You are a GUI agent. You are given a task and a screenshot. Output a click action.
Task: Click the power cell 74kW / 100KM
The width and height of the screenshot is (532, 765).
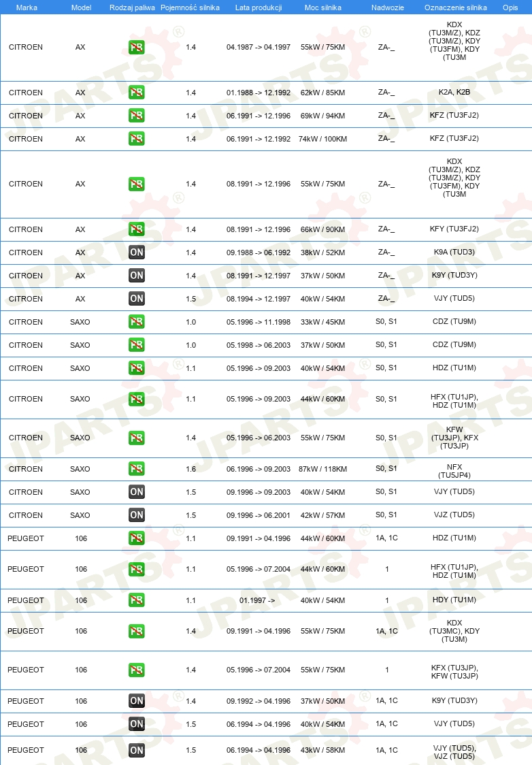pyautogui.click(x=323, y=139)
